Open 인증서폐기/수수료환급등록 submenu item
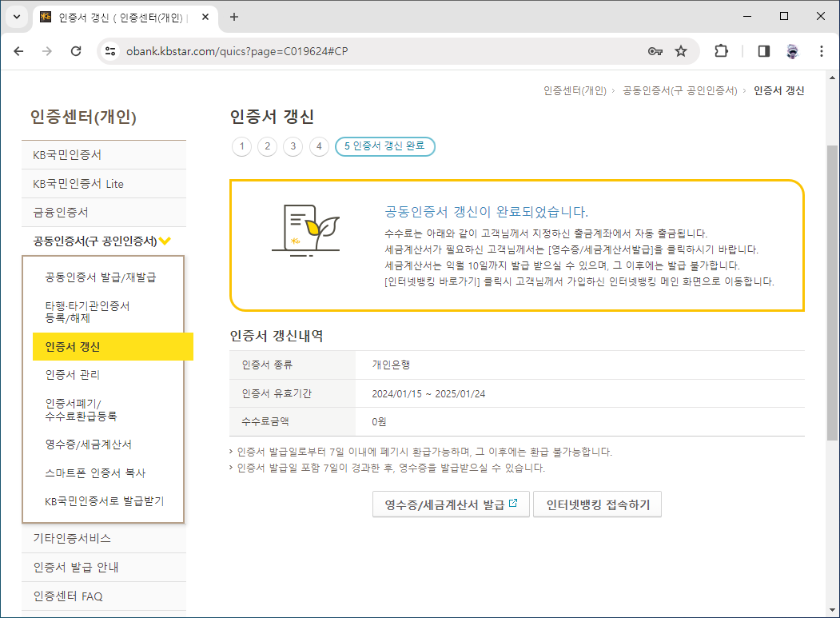Viewport: 840px width, 618px height. pyautogui.click(x=81, y=409)
